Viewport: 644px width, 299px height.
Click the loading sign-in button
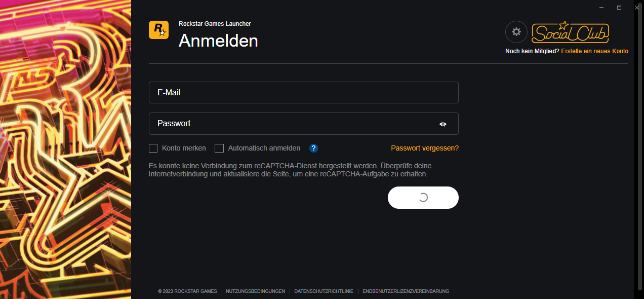[423, 198]
